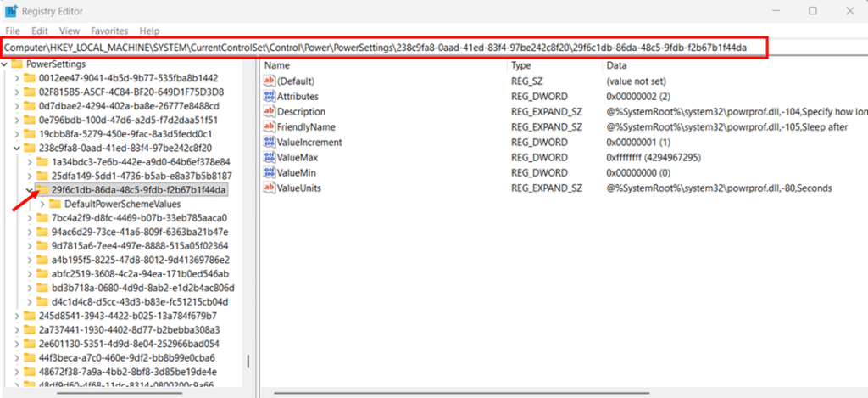Click folder icon of 7bc4a2f9-d8fc-4469 key

[42, 218]
